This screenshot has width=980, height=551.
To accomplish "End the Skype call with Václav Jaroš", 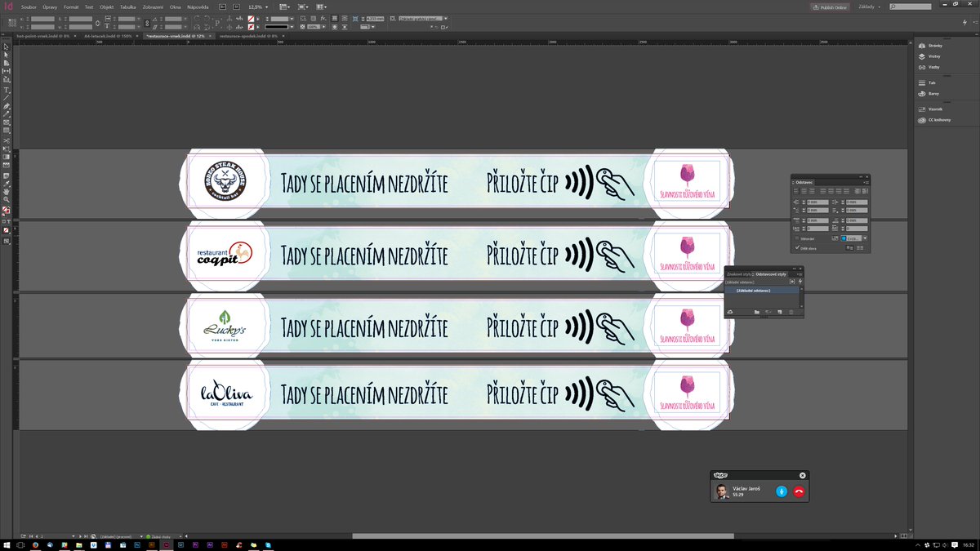I will pos(799,491).
